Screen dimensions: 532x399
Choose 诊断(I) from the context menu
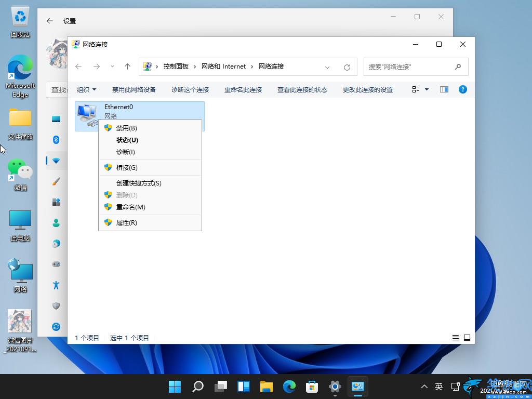[150, 152]
